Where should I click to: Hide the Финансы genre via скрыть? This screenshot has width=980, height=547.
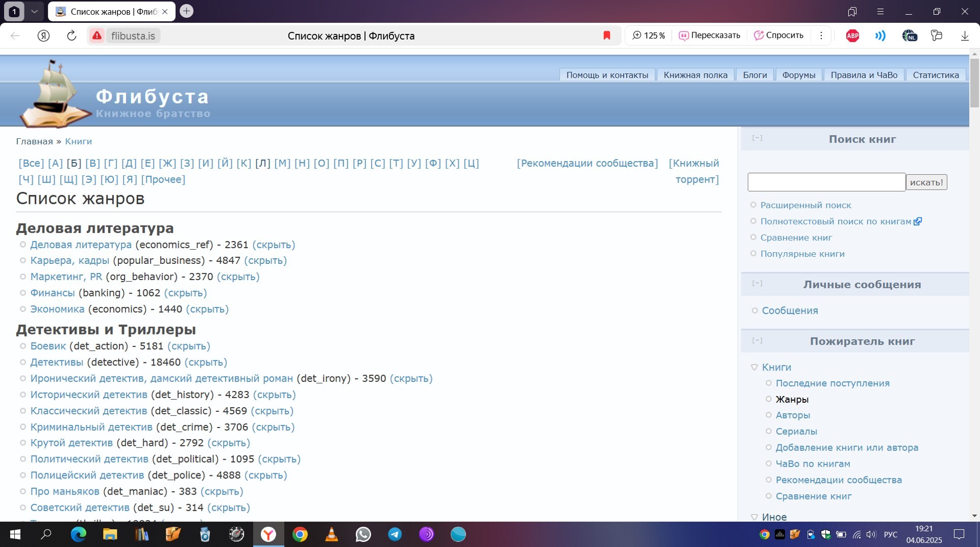(185, 293)
